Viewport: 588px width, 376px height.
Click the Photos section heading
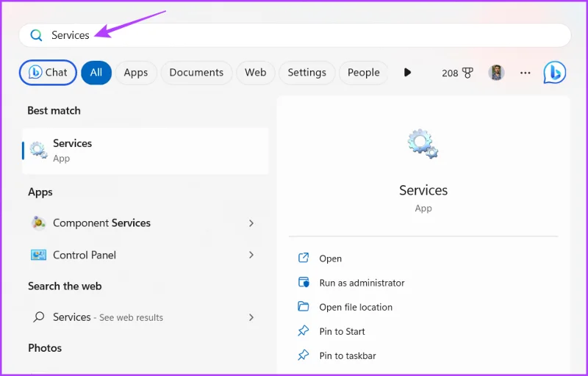point(45,348)
